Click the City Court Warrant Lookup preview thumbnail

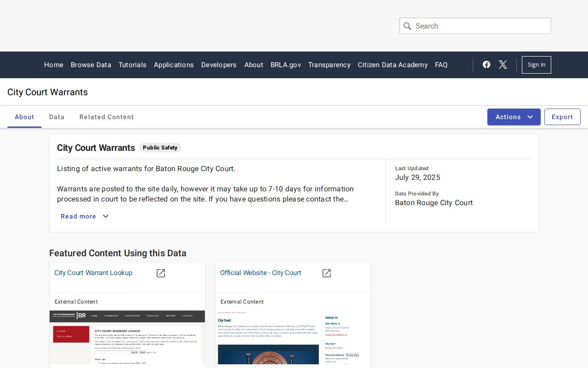(x=127, y=337)
